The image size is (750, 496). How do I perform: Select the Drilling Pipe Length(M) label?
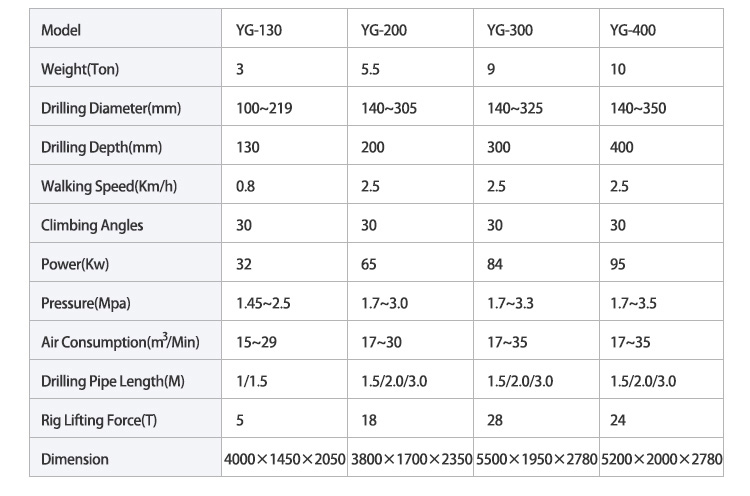tap(113, 381)
